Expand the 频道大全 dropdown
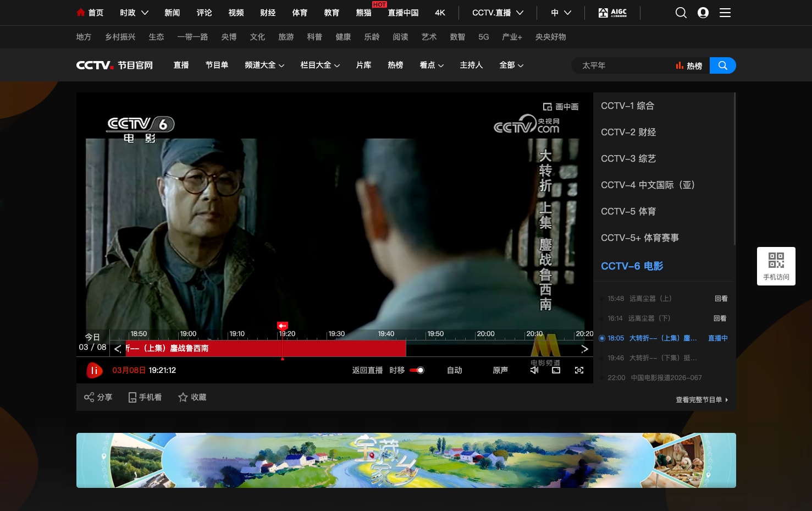Screen dimensions: 812x511 coord(264,65)
